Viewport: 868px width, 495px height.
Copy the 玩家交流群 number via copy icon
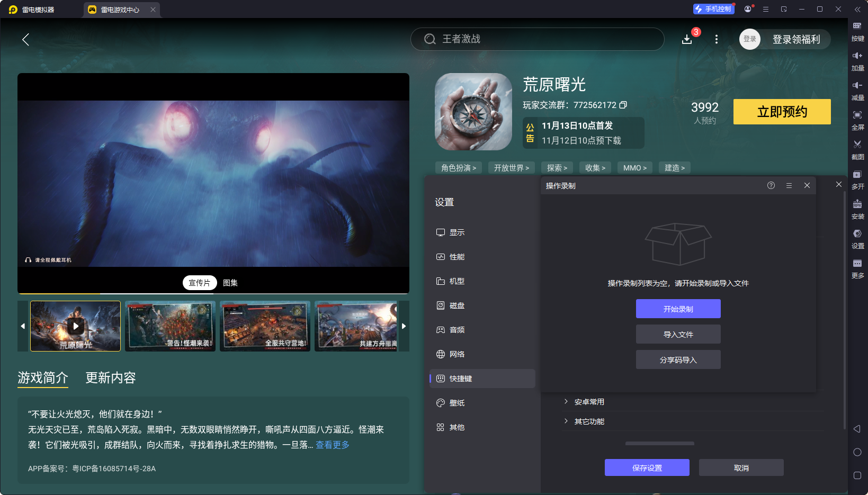623,105
